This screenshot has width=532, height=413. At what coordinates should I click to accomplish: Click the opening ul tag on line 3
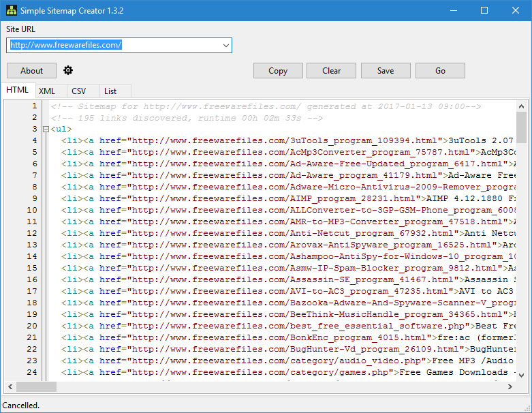click(61, 129)
